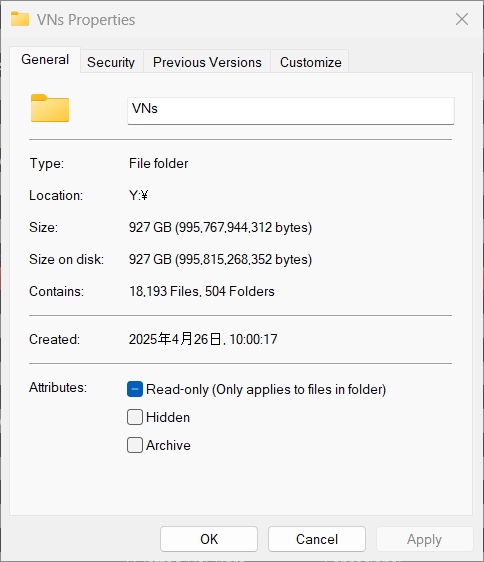
Task: Open the Previous Versions tab
Action: [207, 62]
